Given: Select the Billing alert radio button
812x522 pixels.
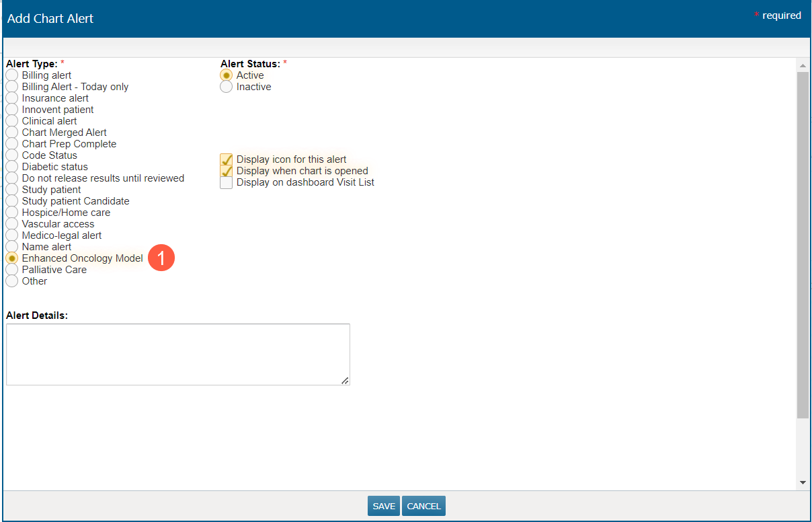Looking at the screenshot, I should [x=12, y=75].
